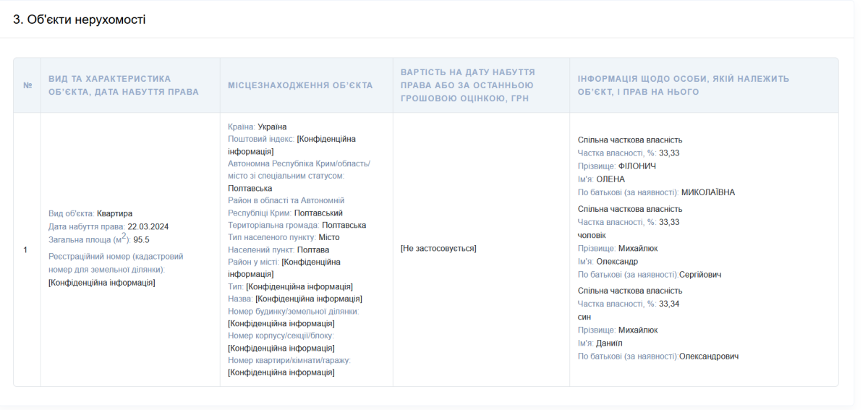Click the patronymic "Олександрович"

(709, 356)
